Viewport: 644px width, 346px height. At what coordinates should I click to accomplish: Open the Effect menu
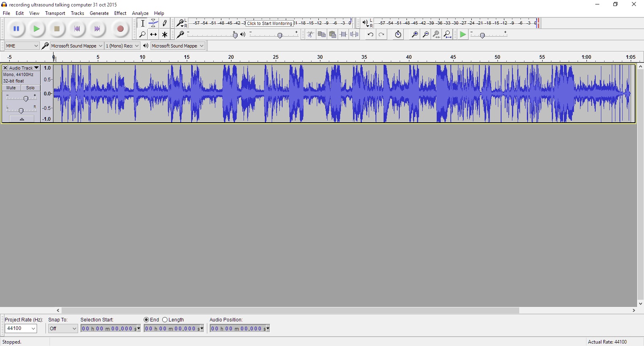click(120, 13)
